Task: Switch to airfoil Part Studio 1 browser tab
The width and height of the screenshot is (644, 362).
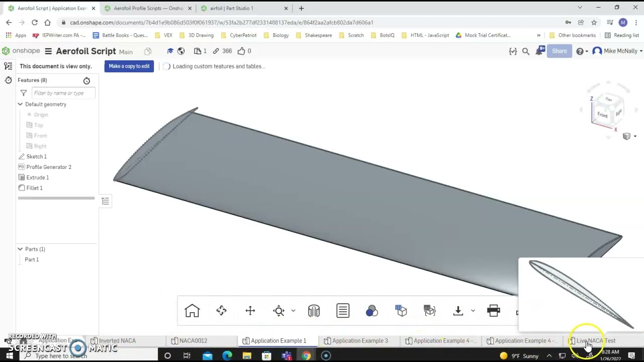Action: 244,8
